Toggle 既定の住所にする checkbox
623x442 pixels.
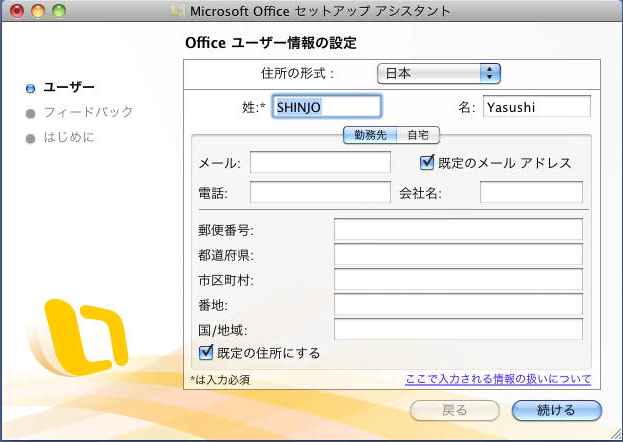click(x=206, y=352)
